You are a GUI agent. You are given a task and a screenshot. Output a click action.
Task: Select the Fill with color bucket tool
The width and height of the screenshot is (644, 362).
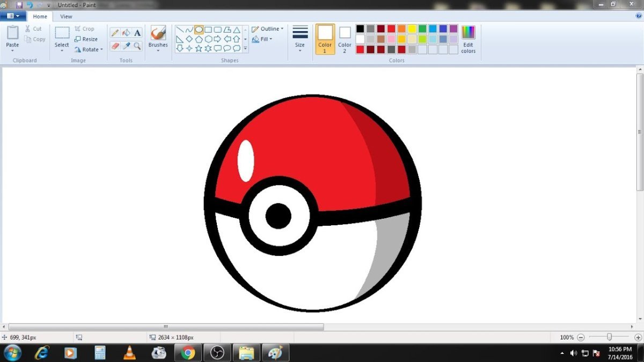(126, 33)
